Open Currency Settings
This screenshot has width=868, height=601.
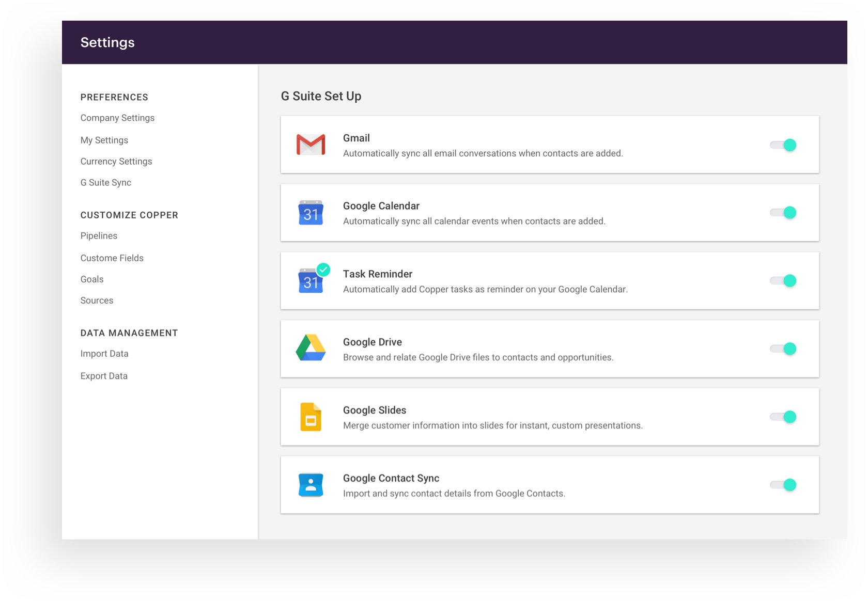click(x=116, y=162)
